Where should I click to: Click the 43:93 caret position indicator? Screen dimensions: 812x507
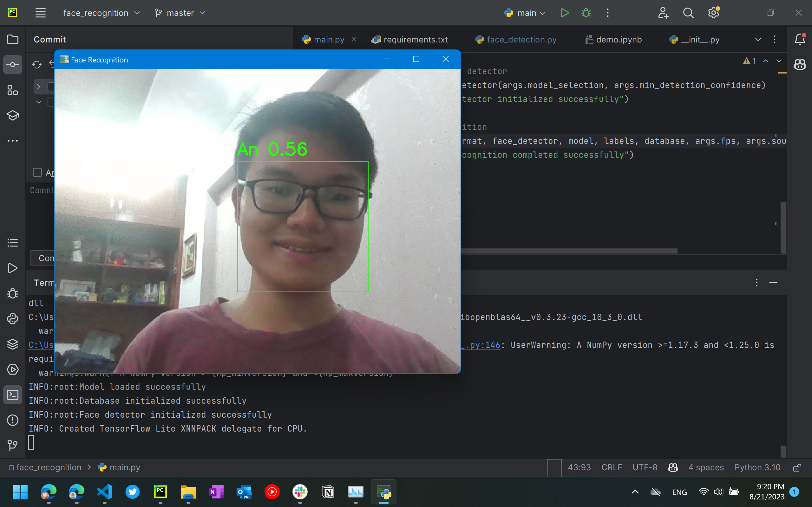point(579,467)
